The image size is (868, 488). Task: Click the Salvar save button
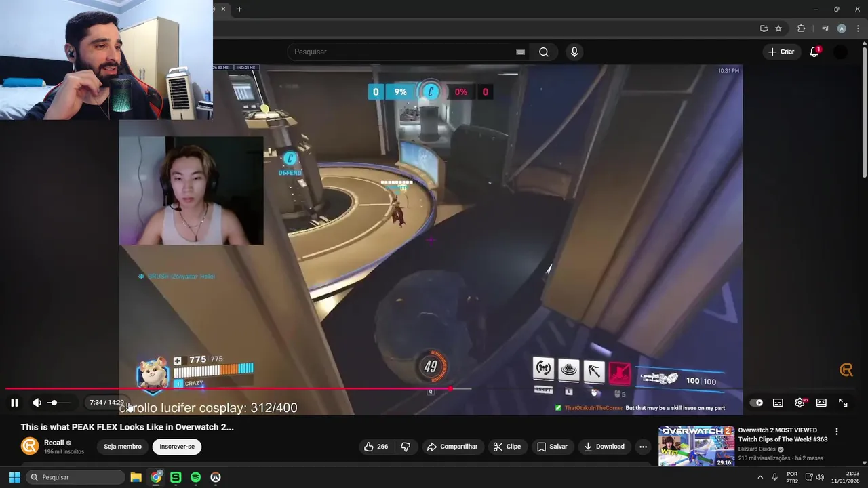click(x=552, y=447)
